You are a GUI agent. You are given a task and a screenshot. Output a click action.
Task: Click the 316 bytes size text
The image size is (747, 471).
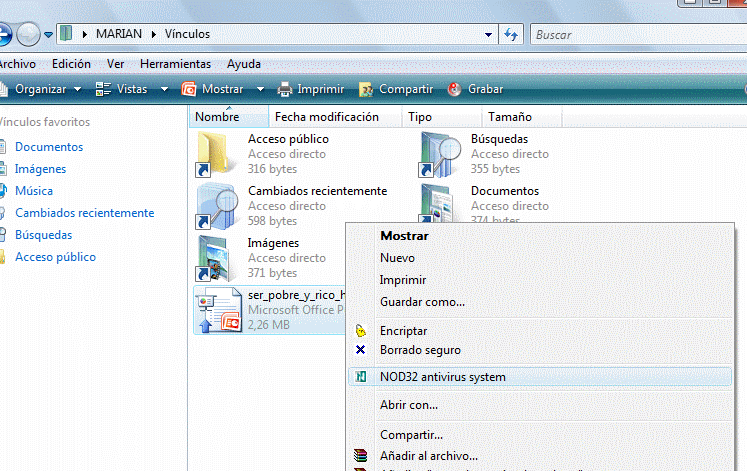(x=272, y=169)
